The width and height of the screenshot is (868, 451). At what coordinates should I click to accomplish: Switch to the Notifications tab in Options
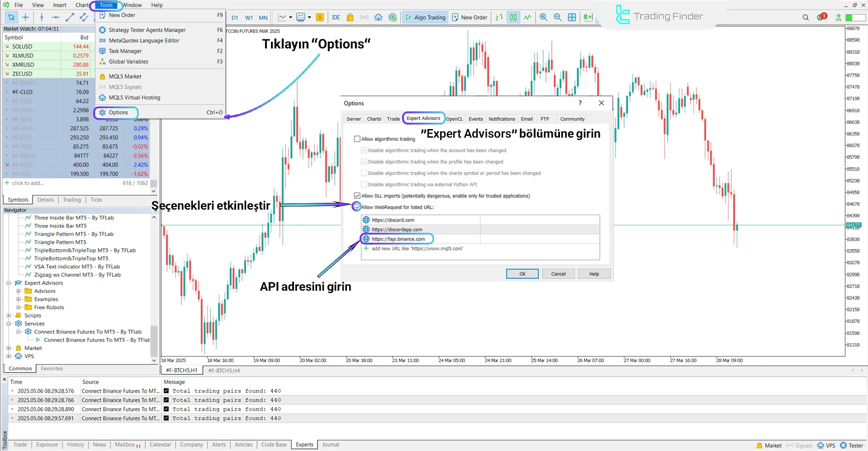[x=502, y=119]
